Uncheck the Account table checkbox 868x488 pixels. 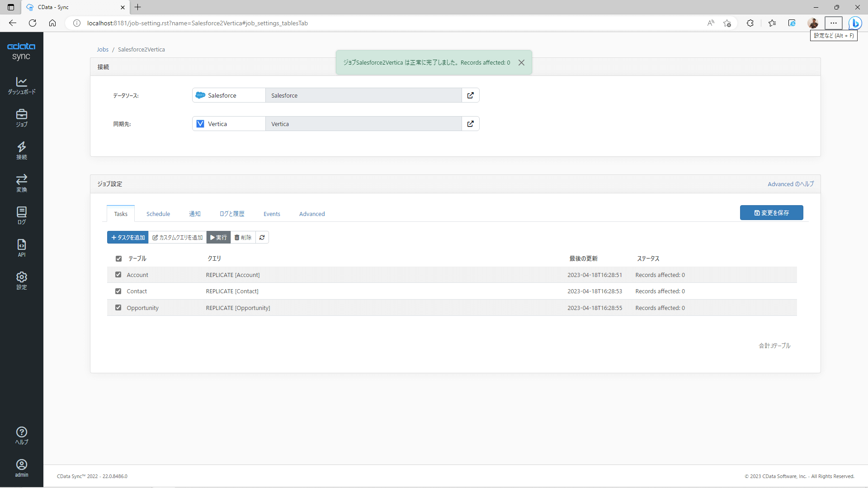click(x=118, y=275)
